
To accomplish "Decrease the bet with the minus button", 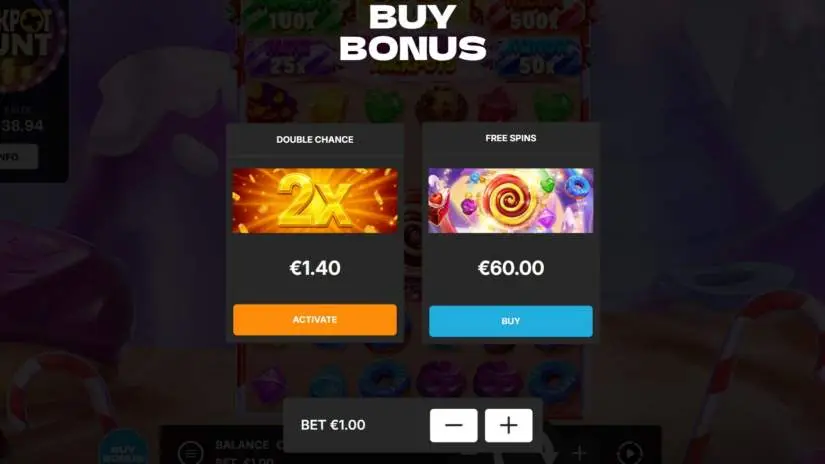I will coord(454,425).
